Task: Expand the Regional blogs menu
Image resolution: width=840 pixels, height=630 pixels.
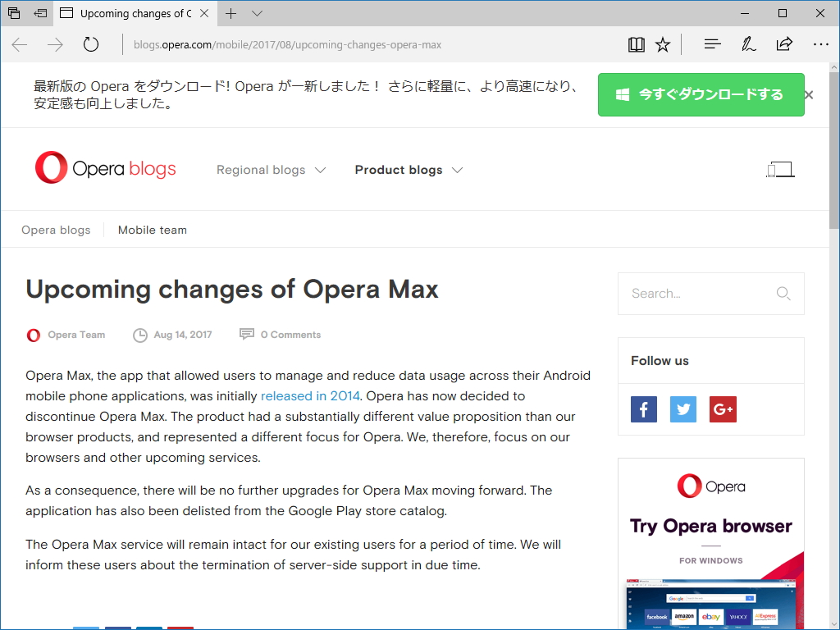Action: point(271,170)
